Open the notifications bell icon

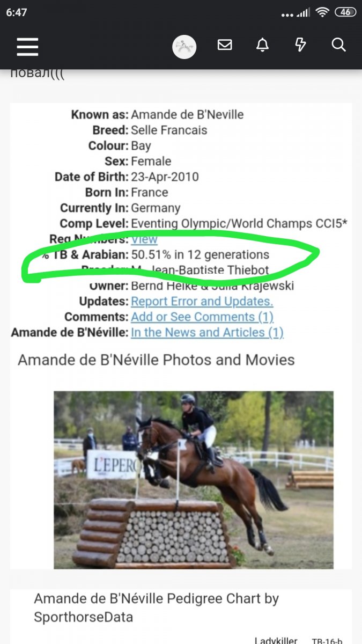(262, 45)
